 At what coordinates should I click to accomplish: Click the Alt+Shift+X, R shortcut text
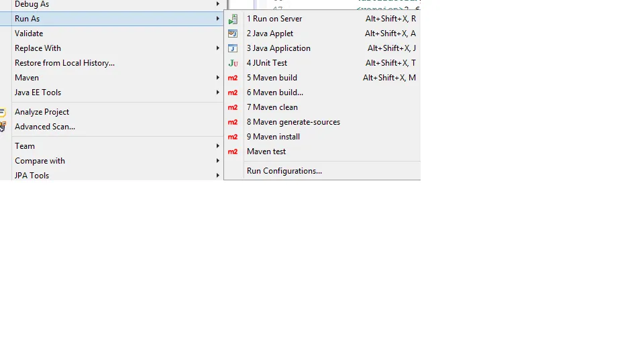(x=390, y=19)
